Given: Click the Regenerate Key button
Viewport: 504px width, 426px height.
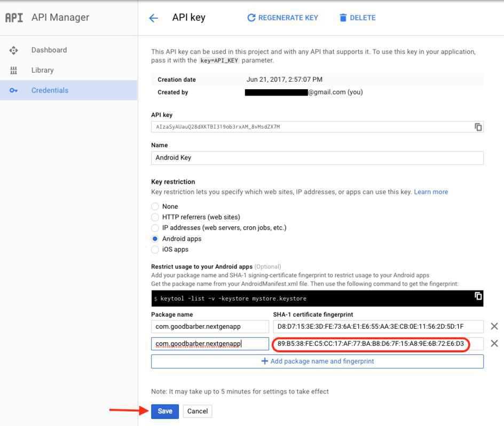Looking at the screenshot, I should [282, 18].
